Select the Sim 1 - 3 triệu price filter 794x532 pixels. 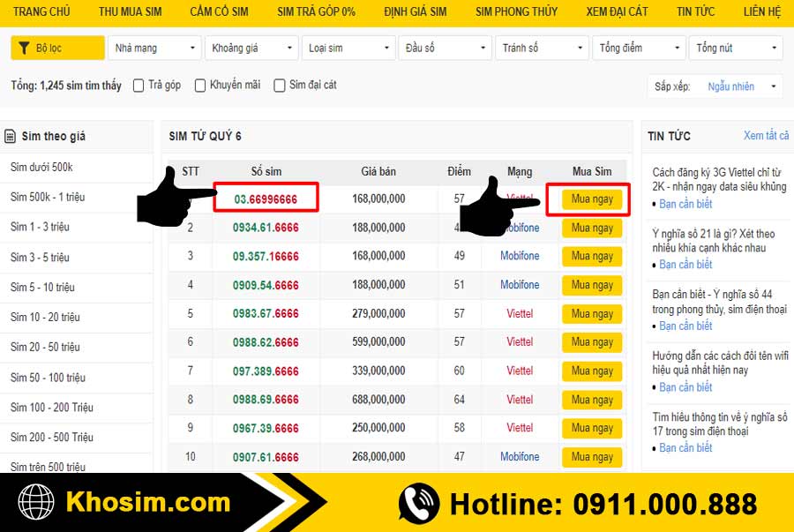tap(41, 227)
